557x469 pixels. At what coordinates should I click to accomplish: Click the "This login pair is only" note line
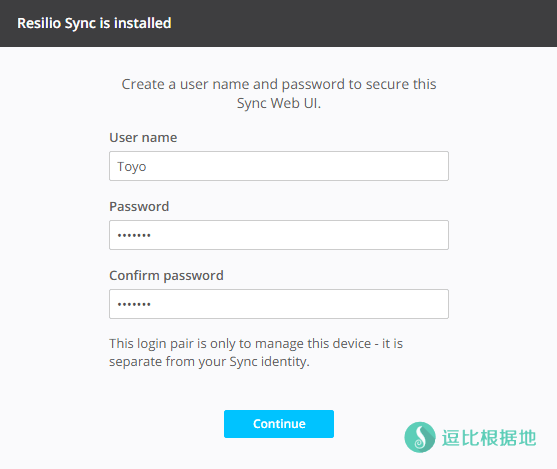pos(256,344)
